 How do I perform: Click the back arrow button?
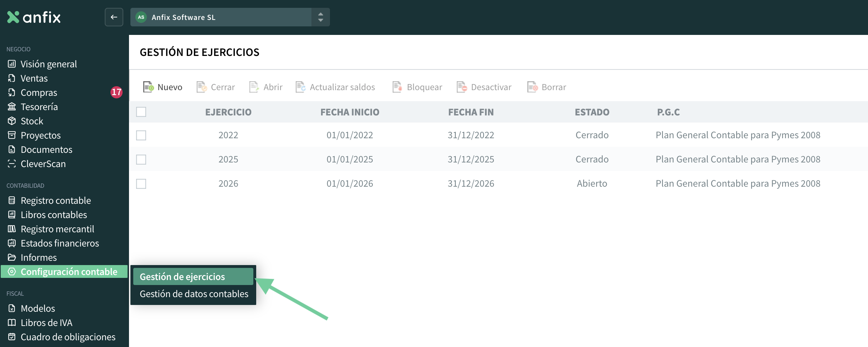[114, 17]
